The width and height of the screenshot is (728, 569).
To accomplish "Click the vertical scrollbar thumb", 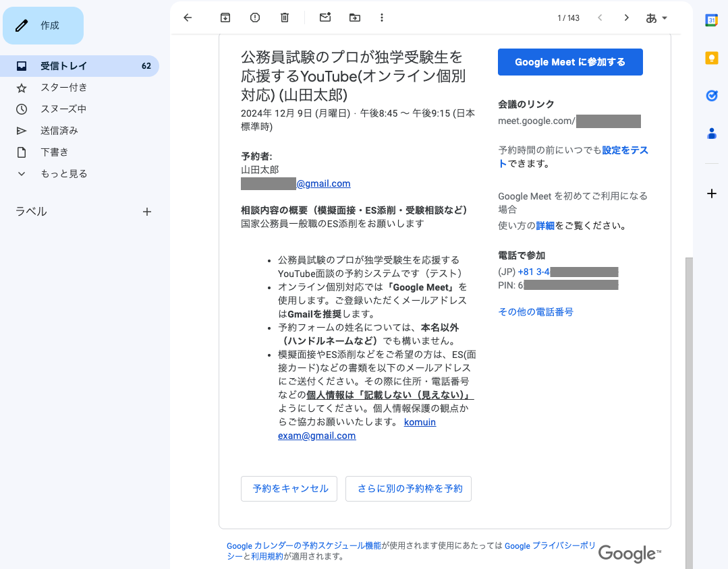I will tap(689, 413).
